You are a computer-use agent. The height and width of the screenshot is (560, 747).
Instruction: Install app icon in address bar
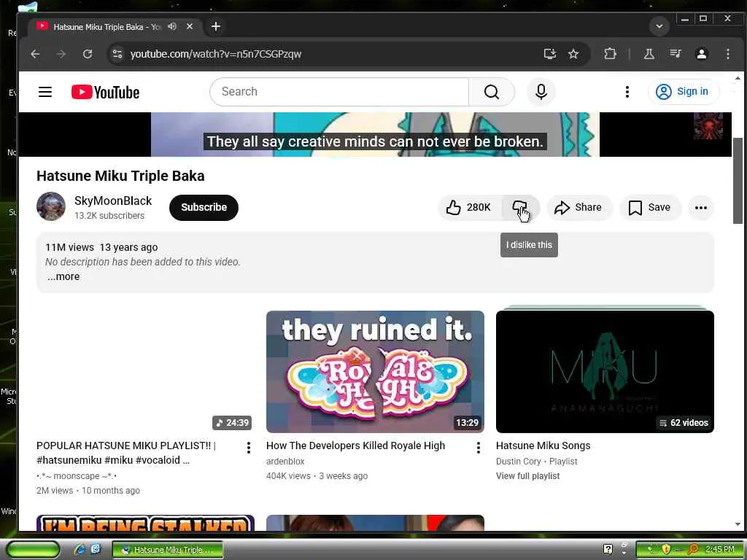[x=550, y=54]
